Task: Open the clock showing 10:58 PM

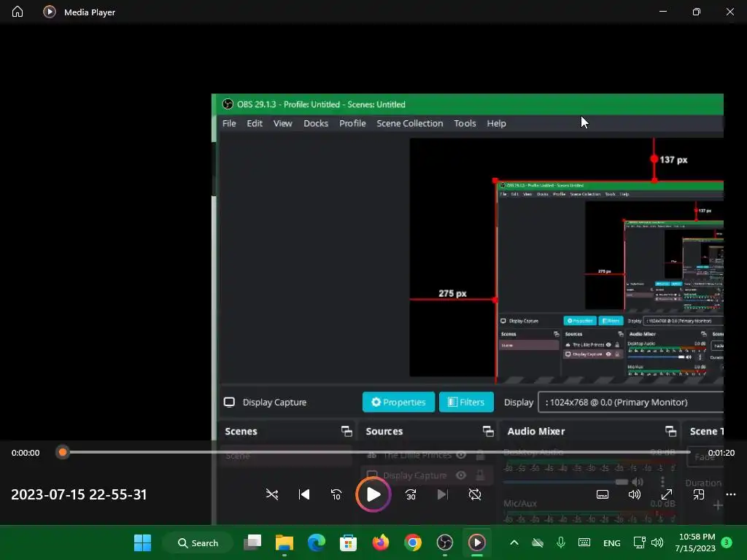Action: pyautogui.click(x=695, y=542)
